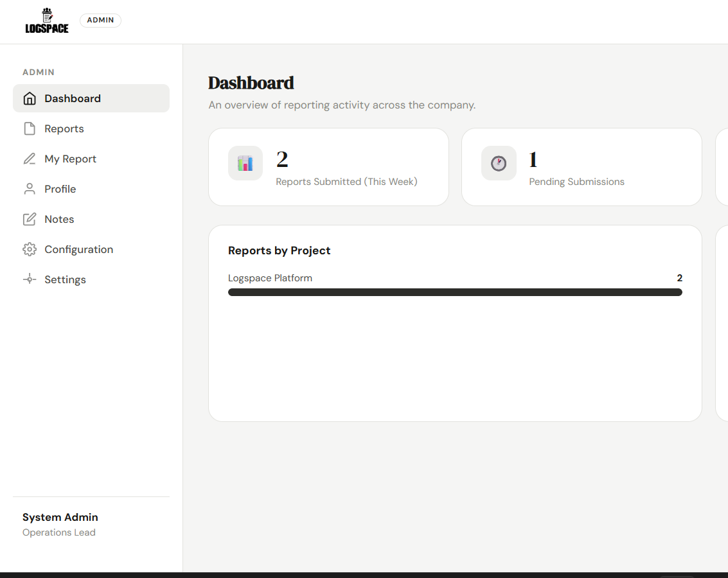This screenshot has width=728, height=578.
Task: Click the Dashboard page title
Action: [251, 83]
